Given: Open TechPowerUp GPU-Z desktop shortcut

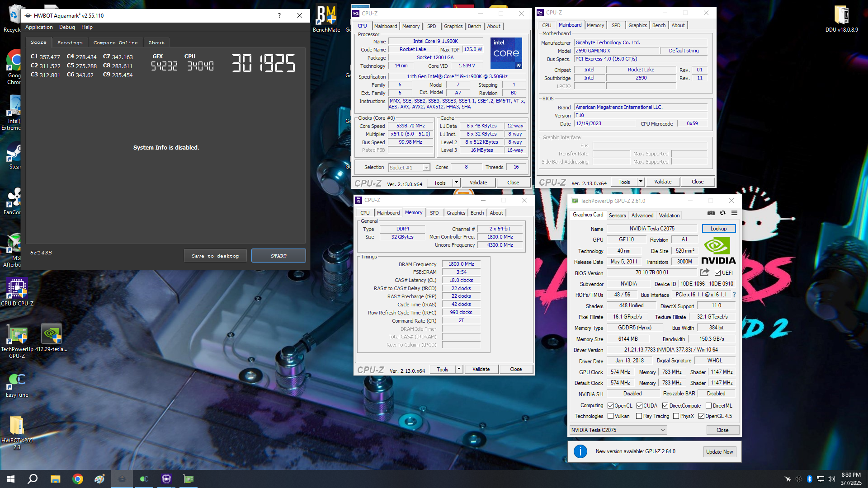Looking at the screenshot, I should [x=17, y=341].
